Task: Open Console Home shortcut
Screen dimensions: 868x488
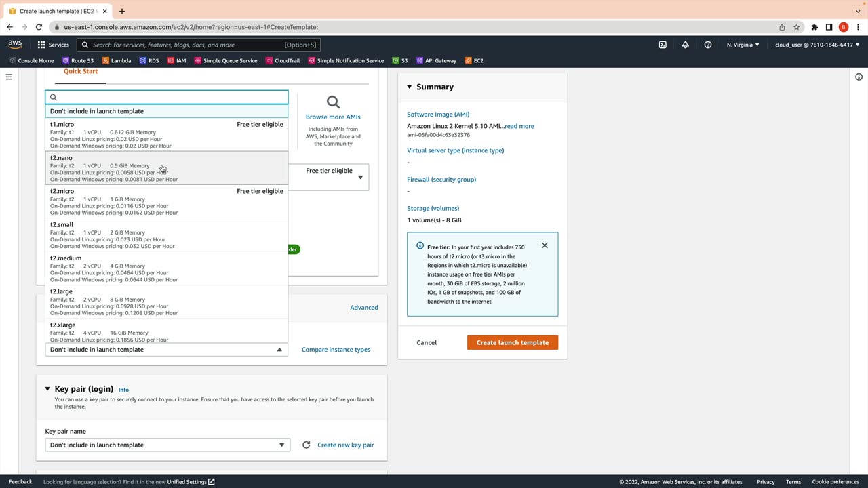Action: (31, 60)
